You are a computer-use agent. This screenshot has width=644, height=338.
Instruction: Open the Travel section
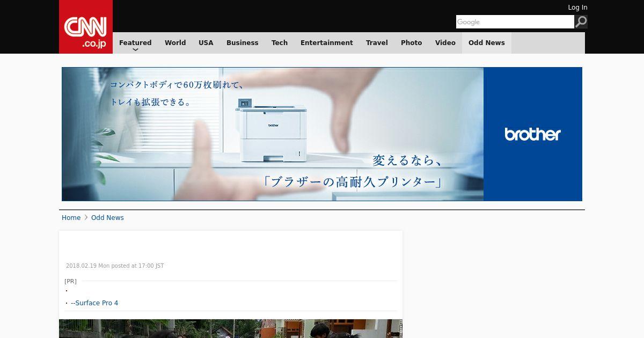377,43
